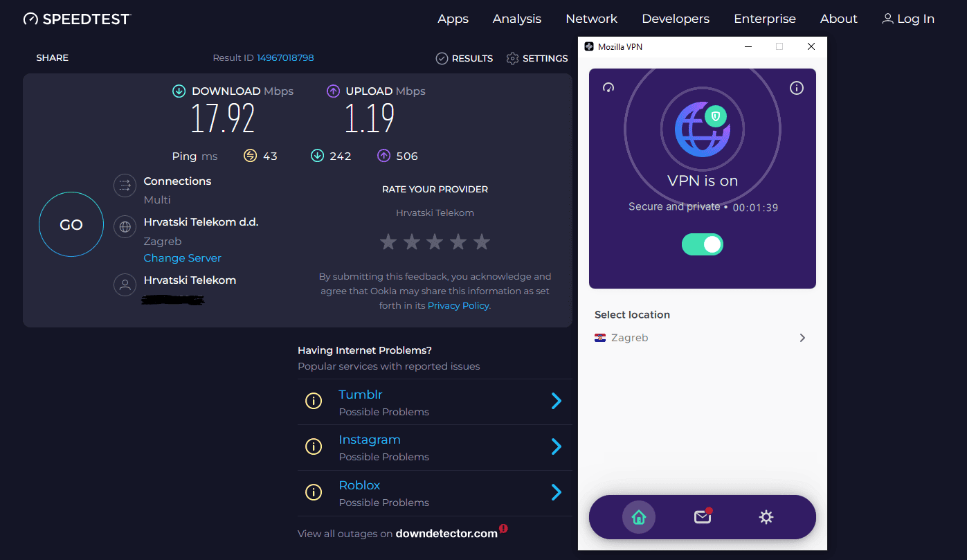Rate provider one star
The height and width of the screenshot is (560, 967).
click(x=388, y=242)
